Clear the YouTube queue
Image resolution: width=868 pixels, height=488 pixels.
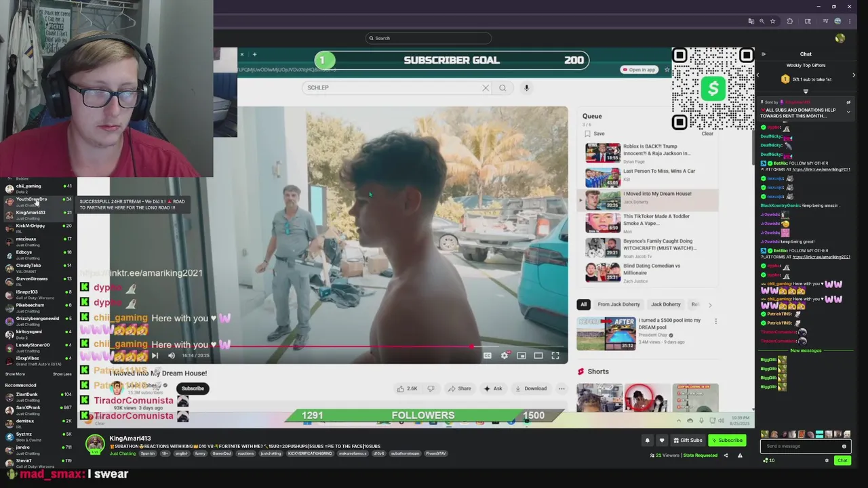707,134
